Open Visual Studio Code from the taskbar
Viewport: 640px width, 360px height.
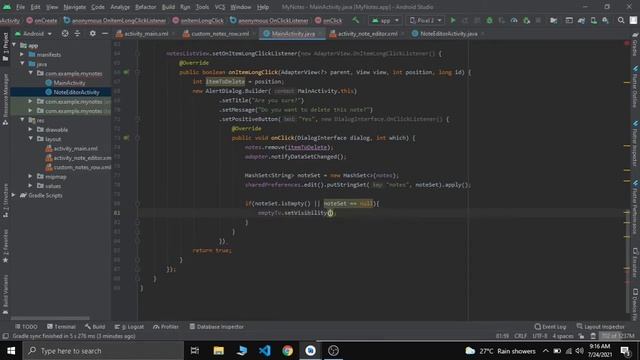[264, 351]
